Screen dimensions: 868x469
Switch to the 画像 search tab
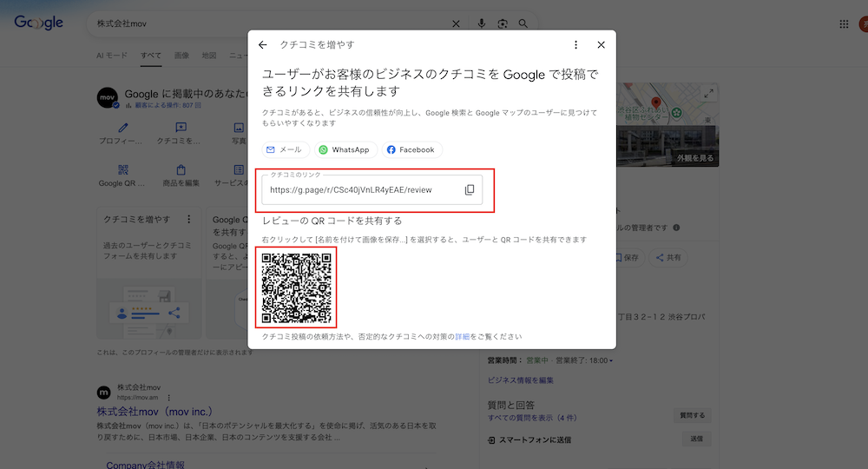[181, 56]
